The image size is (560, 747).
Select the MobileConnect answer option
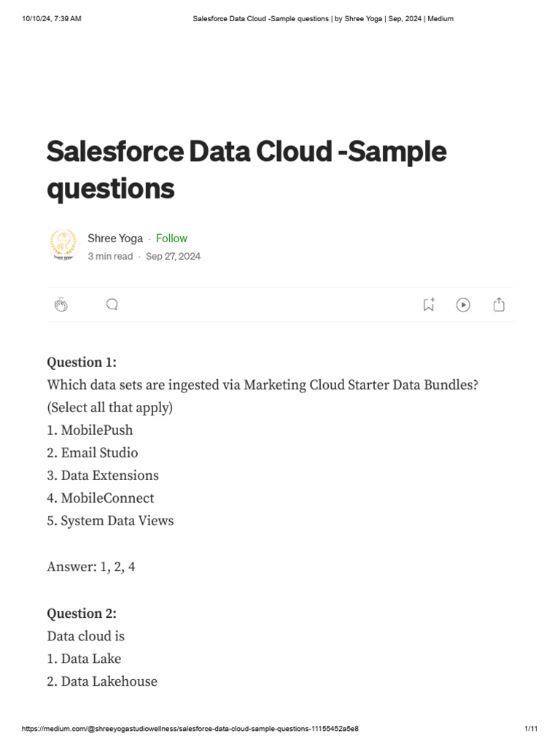(x=100, y=498)
